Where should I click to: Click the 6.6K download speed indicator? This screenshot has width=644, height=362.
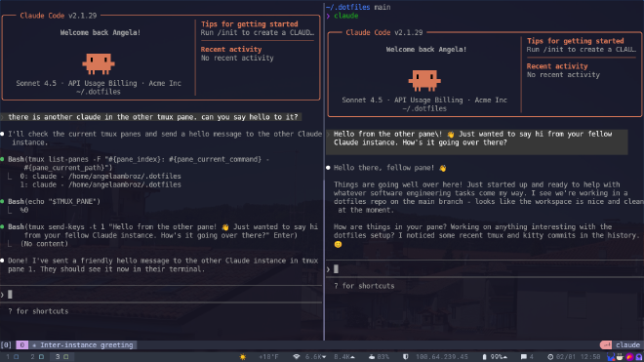[x=315, y=357]
